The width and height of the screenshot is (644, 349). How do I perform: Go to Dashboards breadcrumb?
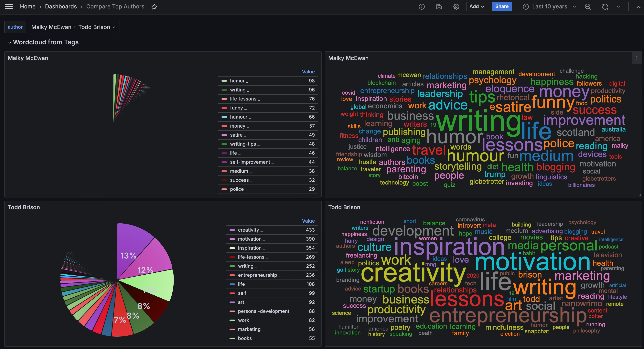click(61, 6)
